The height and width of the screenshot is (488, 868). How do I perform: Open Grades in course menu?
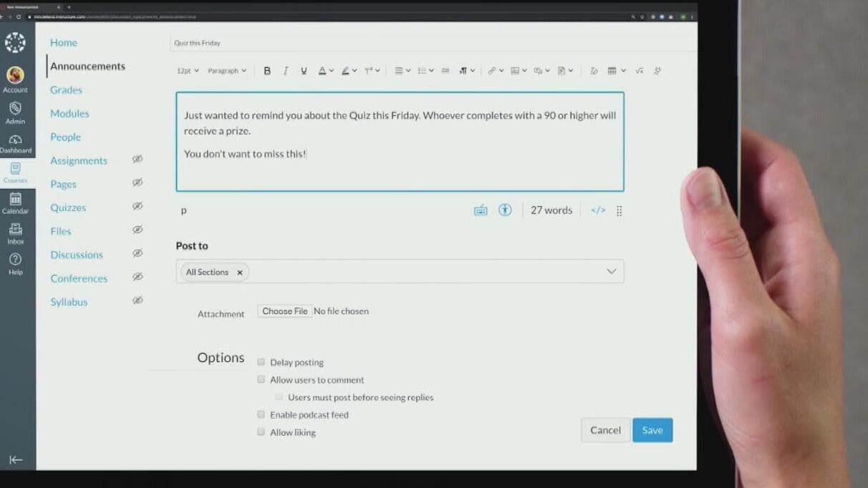click(66, 89)
